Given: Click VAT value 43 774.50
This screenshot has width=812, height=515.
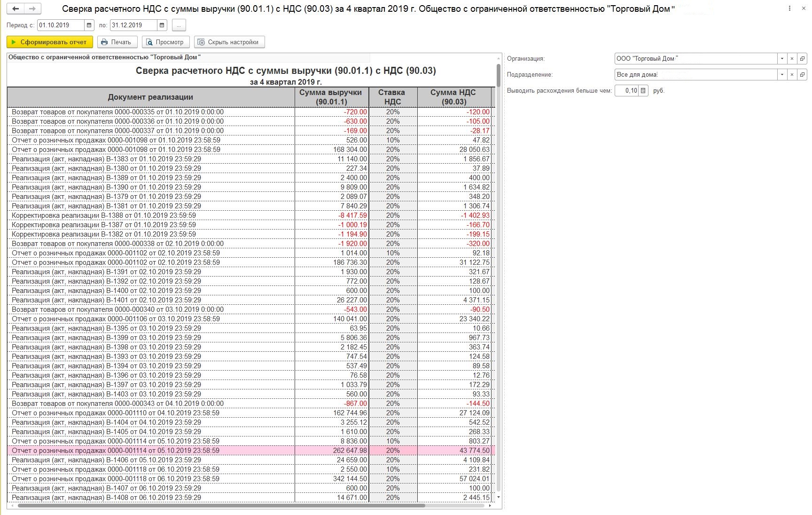Looking at the screenshot, I should (475, 451).
